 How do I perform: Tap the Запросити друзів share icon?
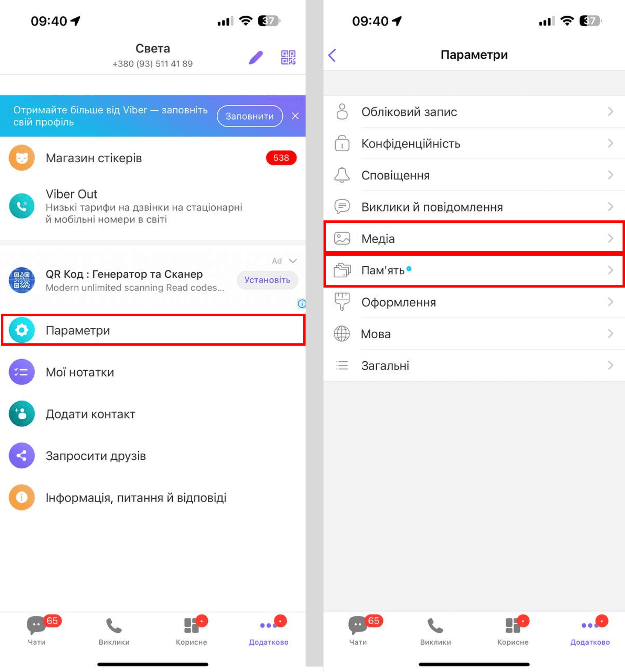(22, 455)
